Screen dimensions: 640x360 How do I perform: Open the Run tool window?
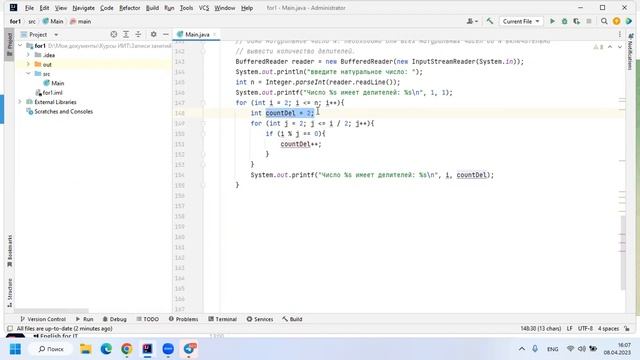tap(84, 319)
